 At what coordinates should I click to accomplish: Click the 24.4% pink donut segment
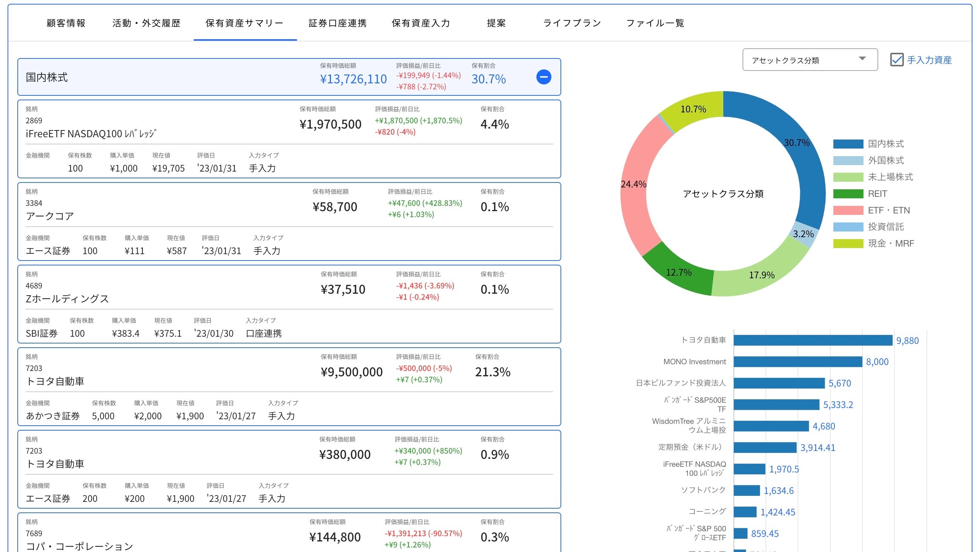pyautogui.click(x=634, y=185)
